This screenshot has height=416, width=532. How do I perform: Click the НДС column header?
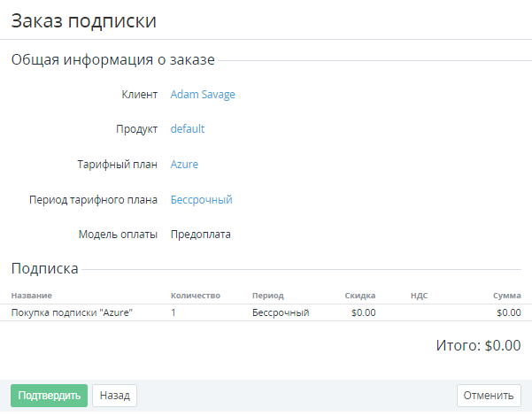pyautogui.click(x=419, y=296)
